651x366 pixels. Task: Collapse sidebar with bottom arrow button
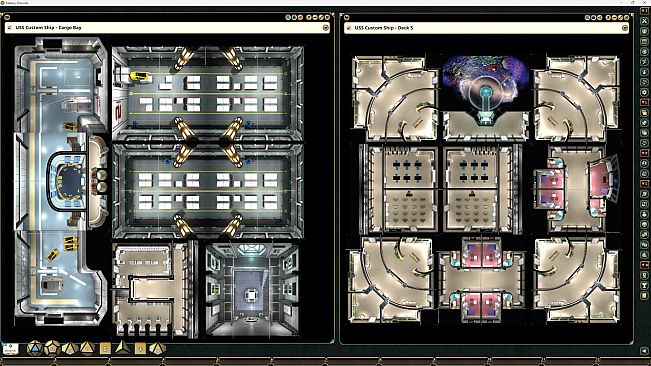(644, 351)
